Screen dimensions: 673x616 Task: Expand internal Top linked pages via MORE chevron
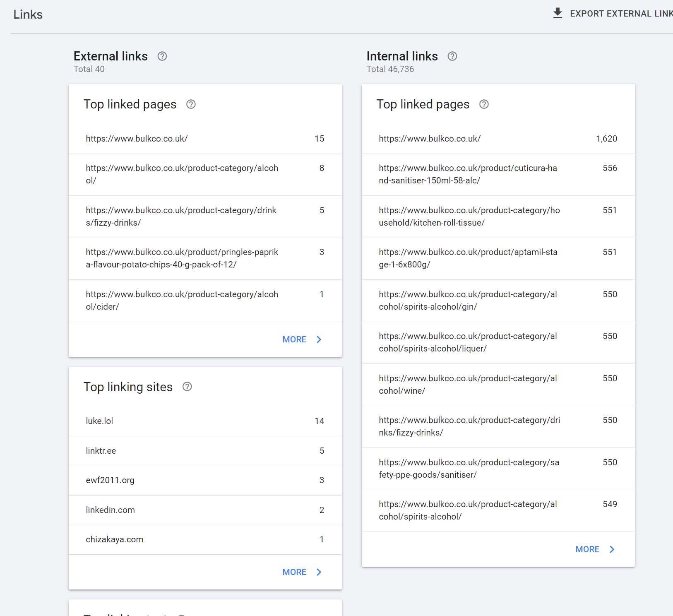pyautogui.click(x=612, y=549)
